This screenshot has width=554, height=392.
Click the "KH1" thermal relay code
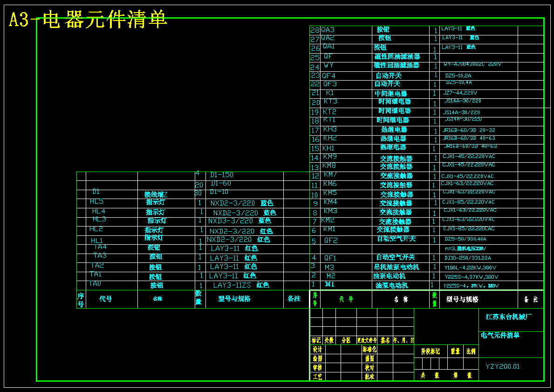(x=328, y=148)
